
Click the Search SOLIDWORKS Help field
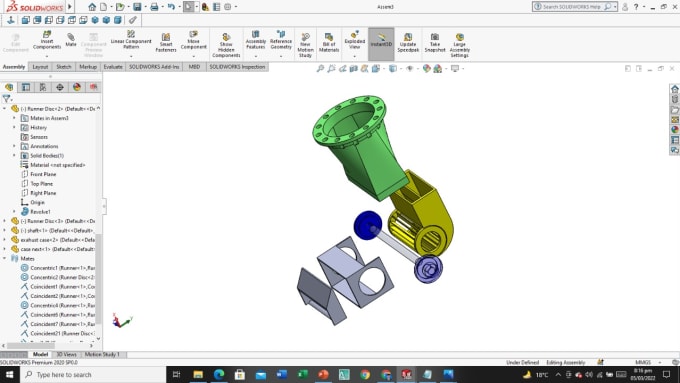click(571, 7)
